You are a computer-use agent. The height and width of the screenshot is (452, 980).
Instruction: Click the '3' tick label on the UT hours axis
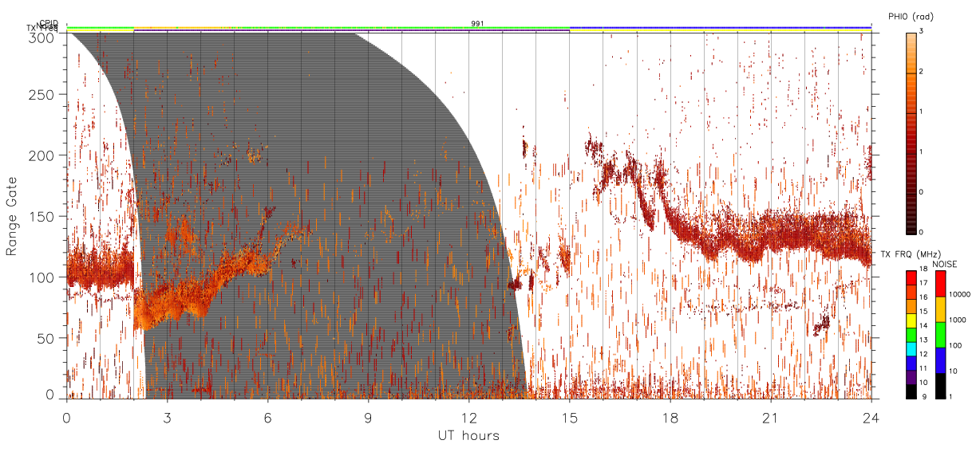(168, 417)
